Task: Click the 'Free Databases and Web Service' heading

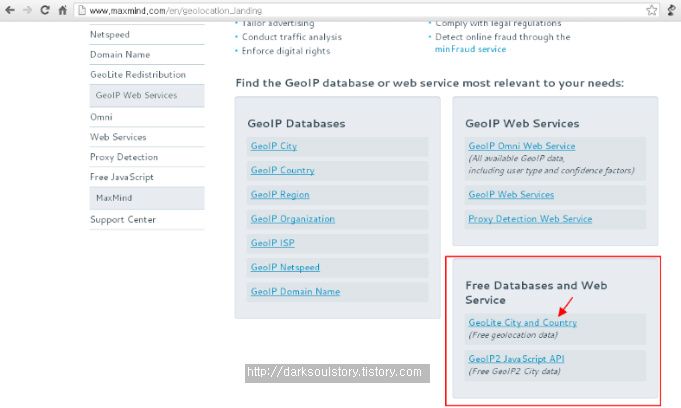Action: [536, 292]
